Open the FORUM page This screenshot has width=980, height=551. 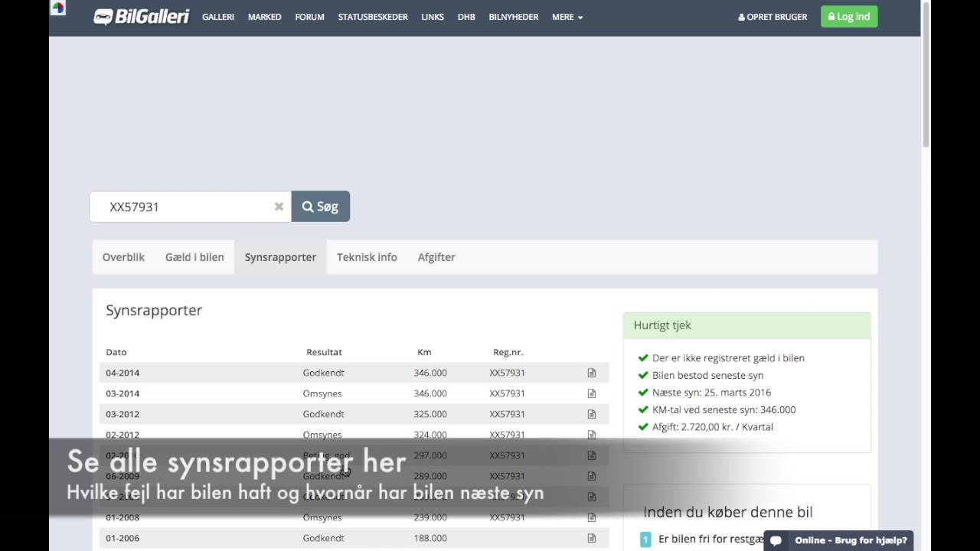309,17
